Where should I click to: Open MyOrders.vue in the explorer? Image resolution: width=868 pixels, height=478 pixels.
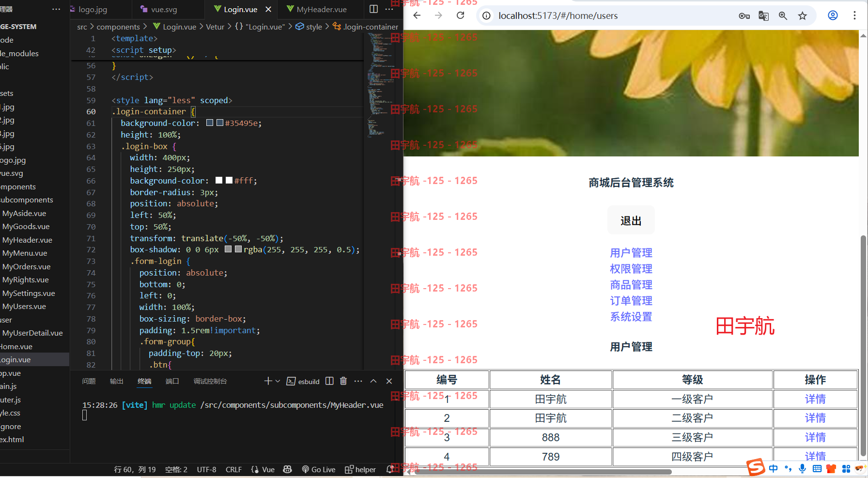(x=26, y=266)
